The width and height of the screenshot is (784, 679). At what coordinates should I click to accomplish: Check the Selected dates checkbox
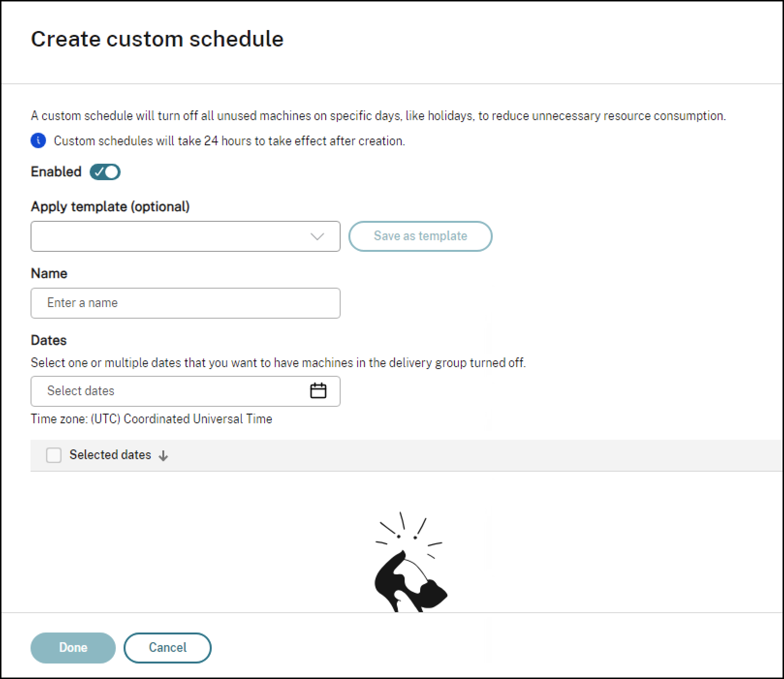(54, 455)
